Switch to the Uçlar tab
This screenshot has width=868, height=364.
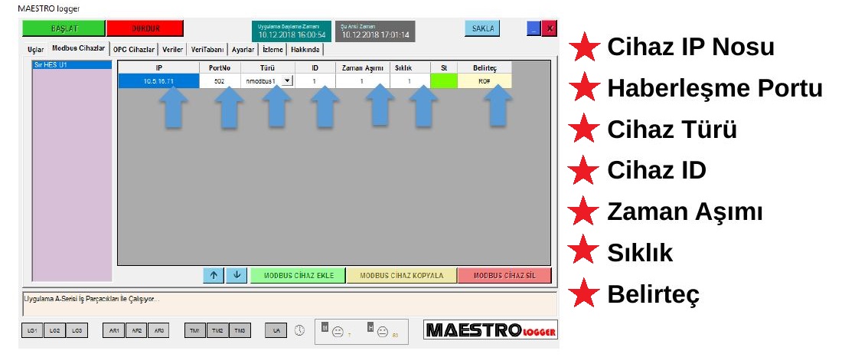tap(35, 49)
